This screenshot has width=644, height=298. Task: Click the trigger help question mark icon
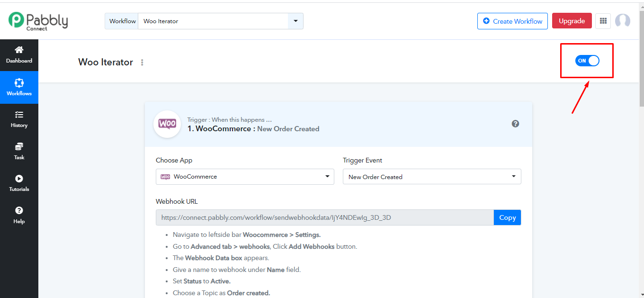516,124
